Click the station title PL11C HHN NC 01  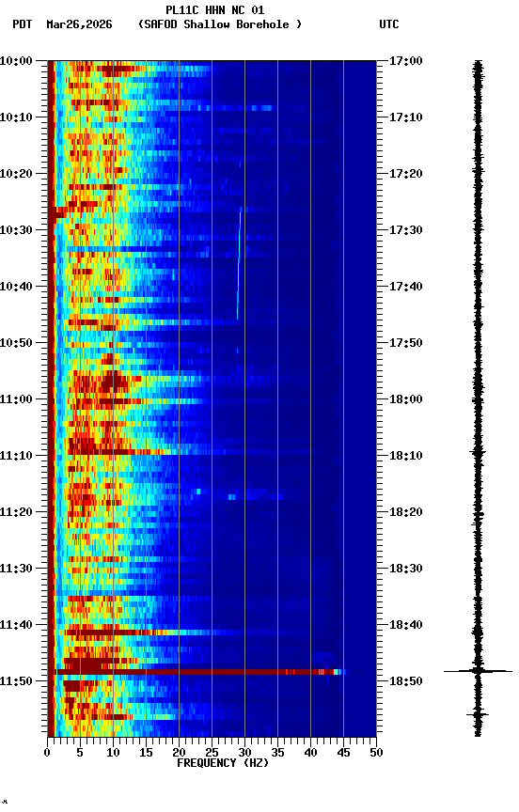click(215, 9)
